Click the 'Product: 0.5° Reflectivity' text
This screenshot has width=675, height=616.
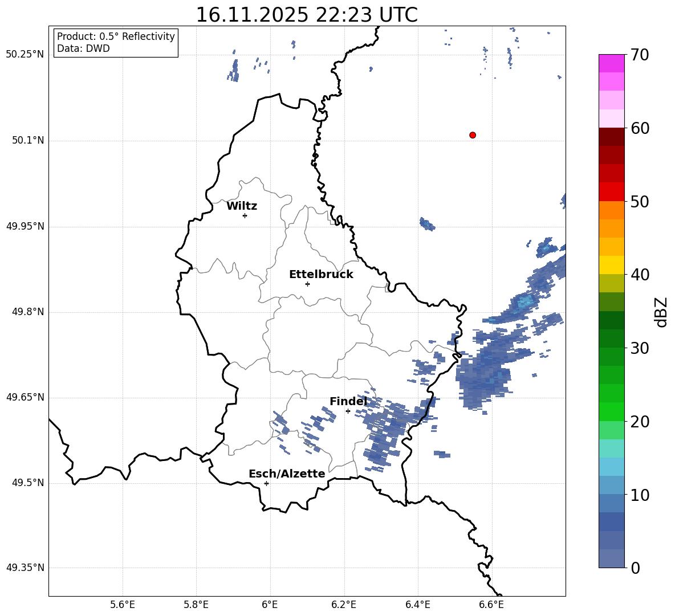point(116,36)
